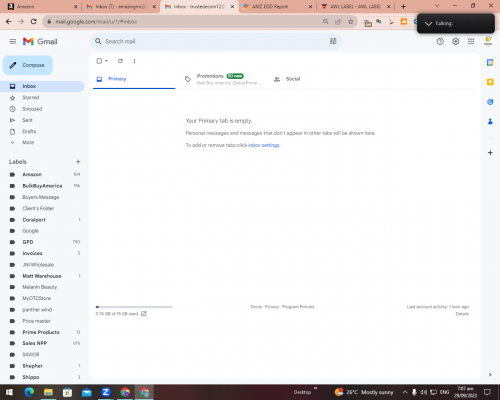
Task: Open the Sent folder
Action: point(27,120)
